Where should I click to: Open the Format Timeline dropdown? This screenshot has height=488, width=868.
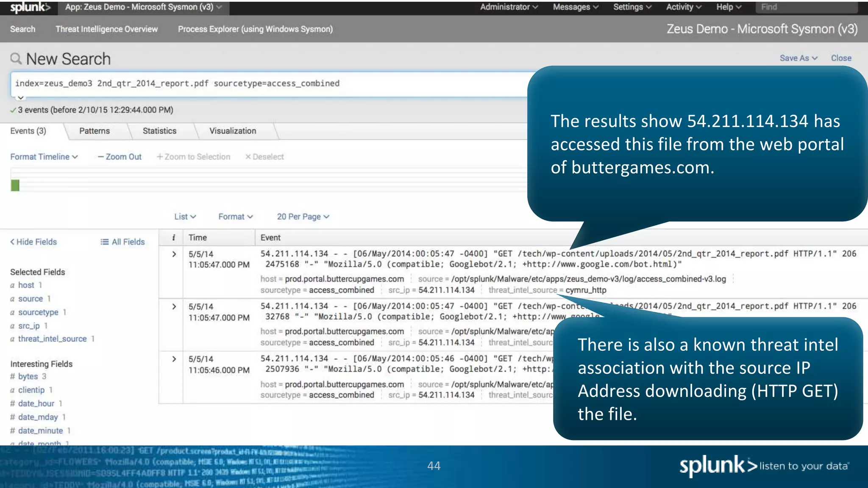point(44,157)
